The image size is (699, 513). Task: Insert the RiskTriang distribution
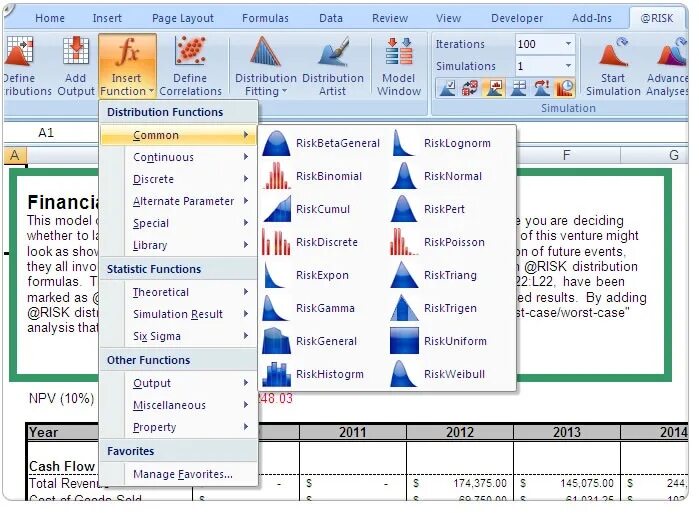pos(450,275)
